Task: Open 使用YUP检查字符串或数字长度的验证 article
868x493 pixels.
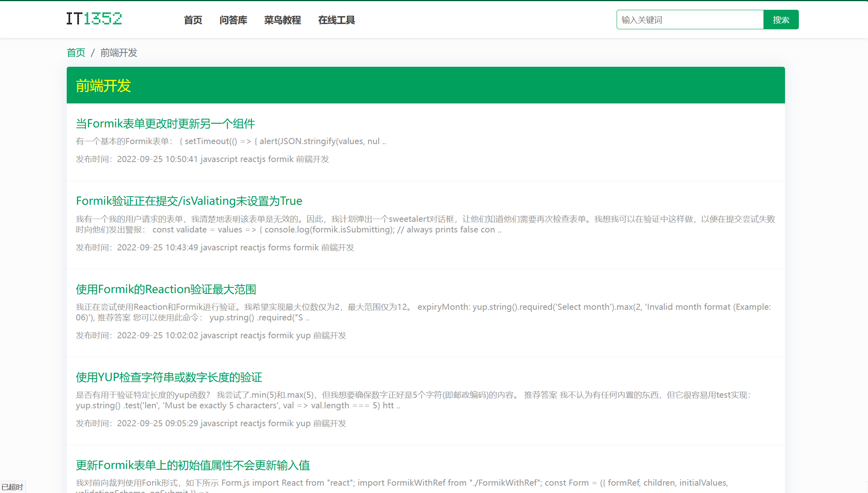Action: [169, 377]
